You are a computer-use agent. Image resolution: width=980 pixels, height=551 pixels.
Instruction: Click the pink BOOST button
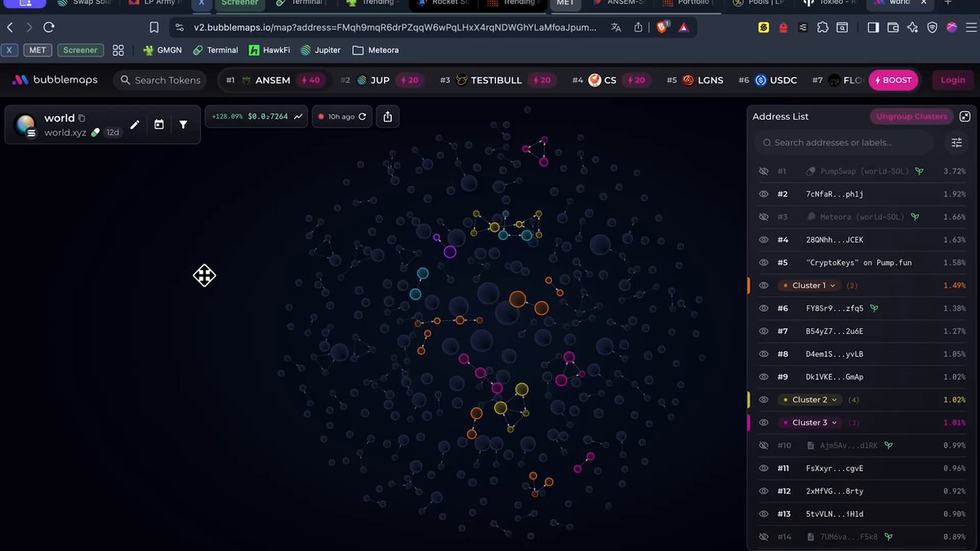(893, 80)
